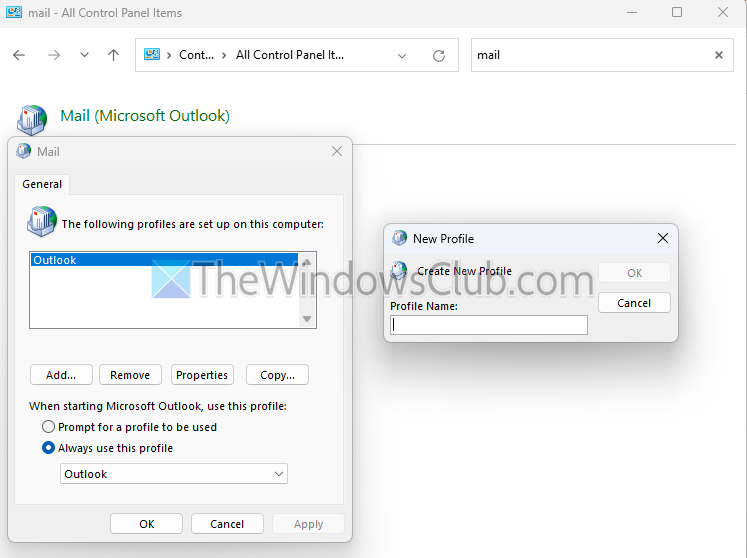
Task: Click the profile list scroll up arrow
Action: coord(307,262)
